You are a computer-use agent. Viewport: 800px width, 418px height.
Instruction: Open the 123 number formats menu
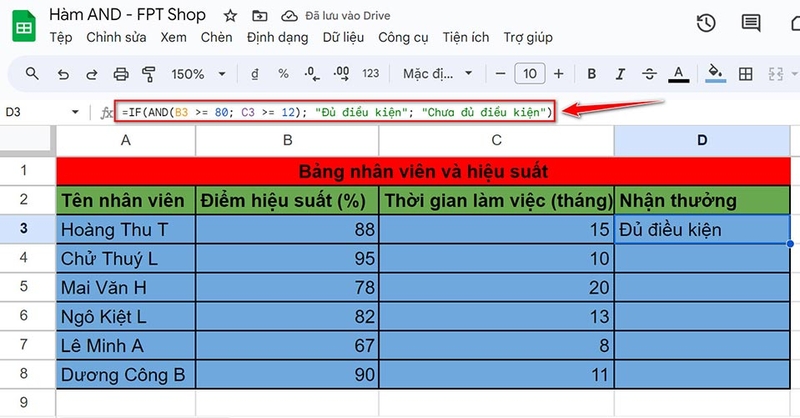(x=370, y=74)
